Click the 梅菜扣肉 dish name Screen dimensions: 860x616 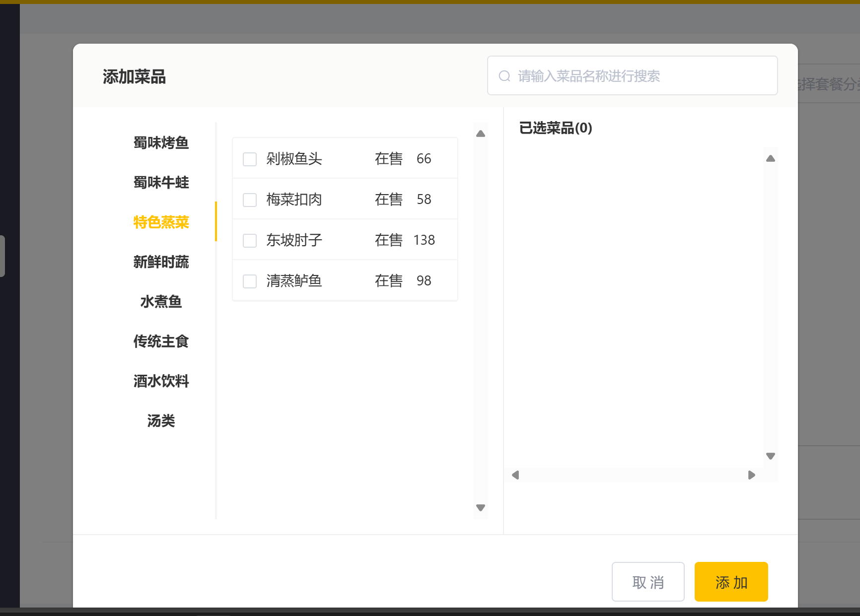(x=294, y=200)
